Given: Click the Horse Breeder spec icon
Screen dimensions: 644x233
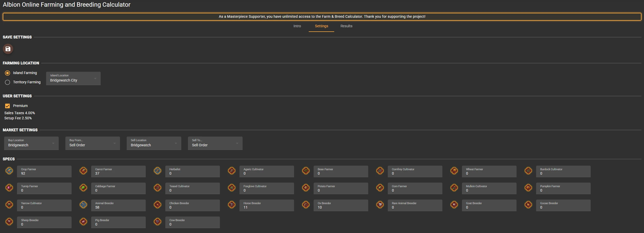Looking at the screenshot, I should tap(232, 205).
